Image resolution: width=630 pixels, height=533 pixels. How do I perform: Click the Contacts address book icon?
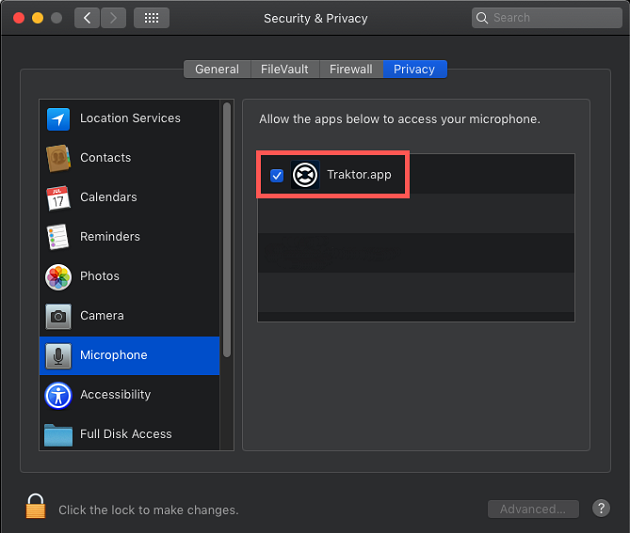point(58,158)
